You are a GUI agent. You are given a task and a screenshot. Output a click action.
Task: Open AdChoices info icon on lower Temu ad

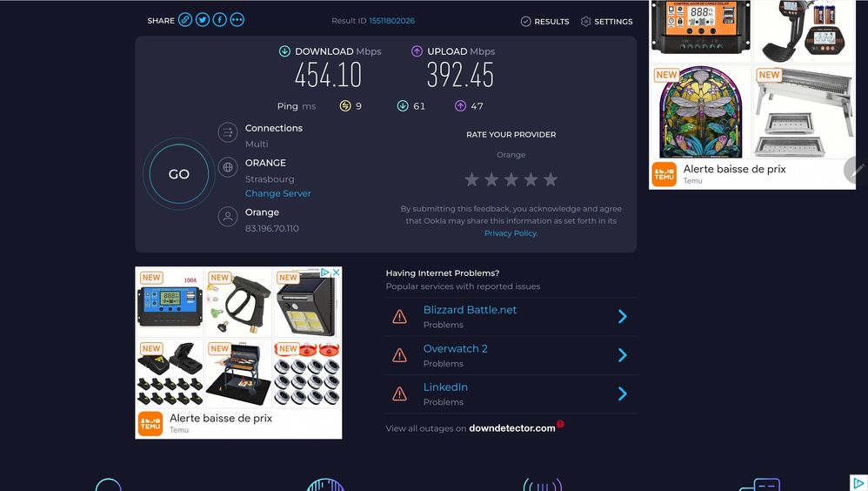[325, 272]
